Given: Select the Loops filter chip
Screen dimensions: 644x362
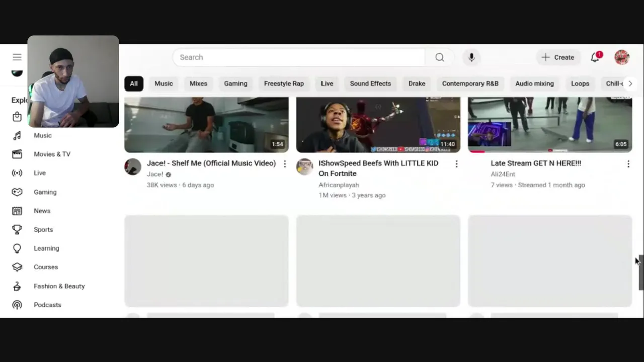Looking at the screenshot, I should coord(580,83).
